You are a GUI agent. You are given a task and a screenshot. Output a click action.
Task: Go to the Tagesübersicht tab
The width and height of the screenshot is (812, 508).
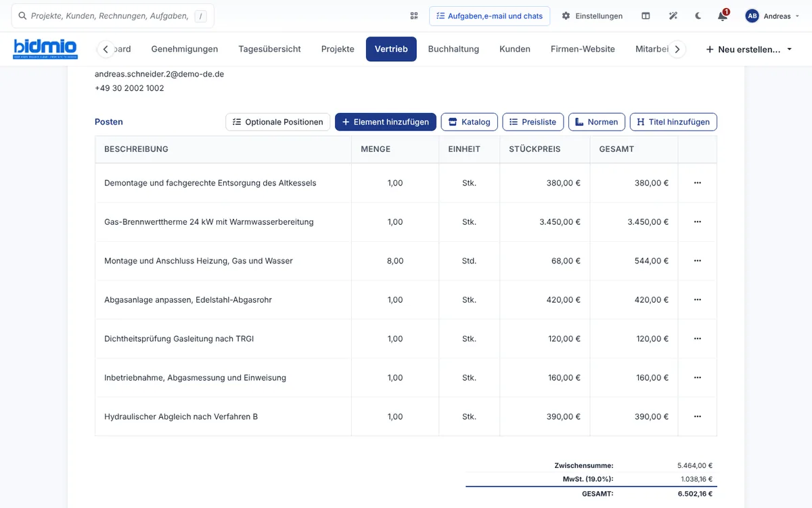tap(269, 49)
